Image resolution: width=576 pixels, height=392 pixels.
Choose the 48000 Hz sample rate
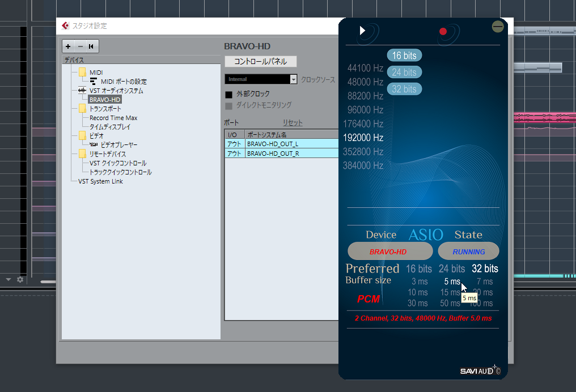[365, 82]
